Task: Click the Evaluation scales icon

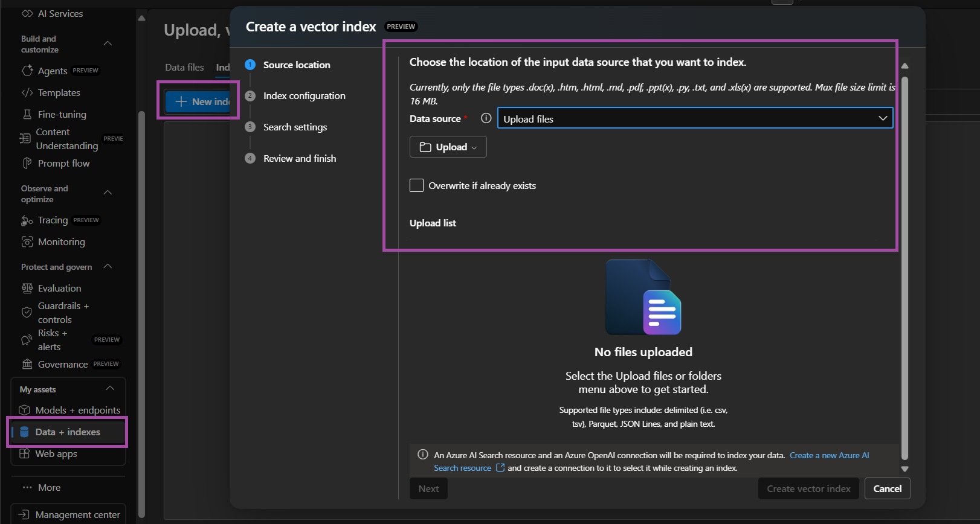Action: (x=27, y=288)
